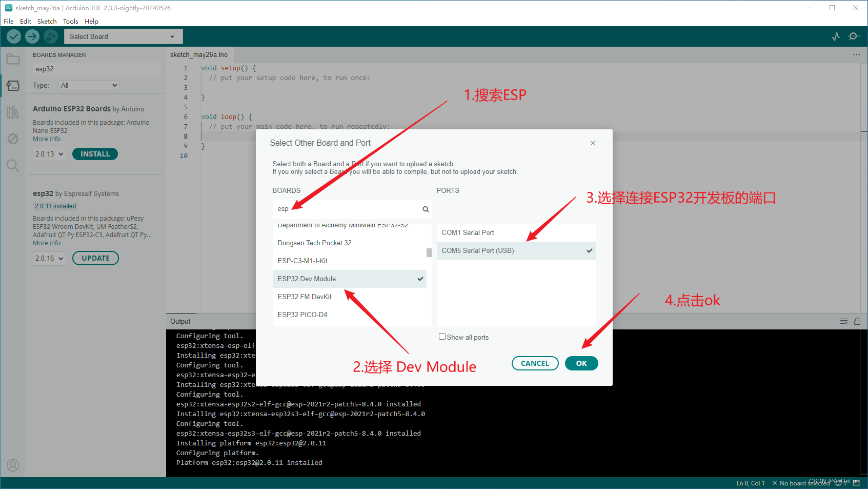The width and height of the screenshot is (868, 489).
Task: Select ESP32 FM DevKit board
Action: pos(350,297)
